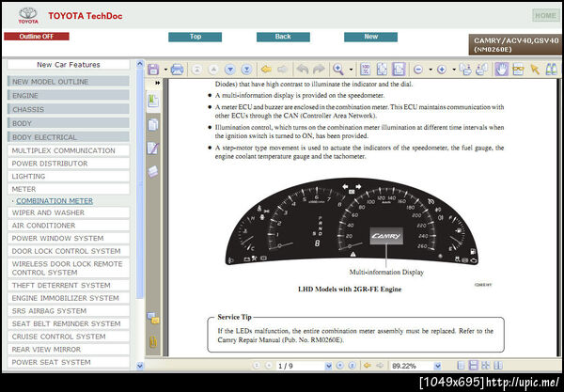Open CRUISE CONTROL SYSTEM topic
Viewport: 564px width, 392px height.
[x=69, y=337]
